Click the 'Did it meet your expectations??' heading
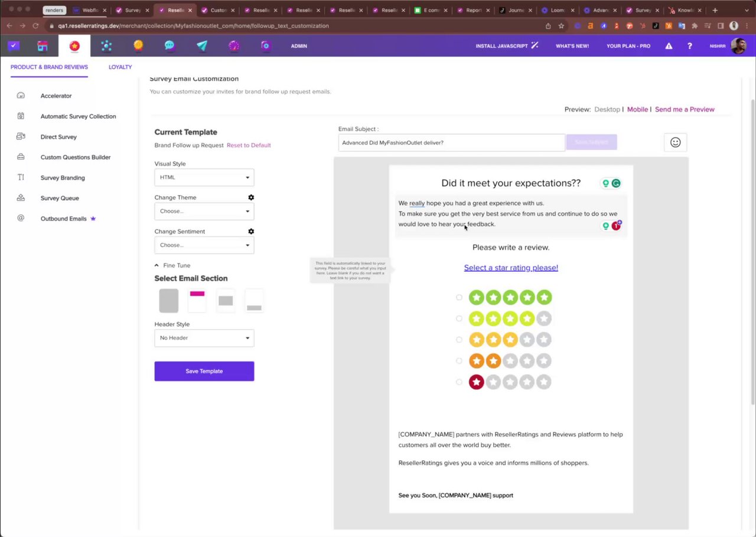 pyautogui.click(x=511, y=183)
